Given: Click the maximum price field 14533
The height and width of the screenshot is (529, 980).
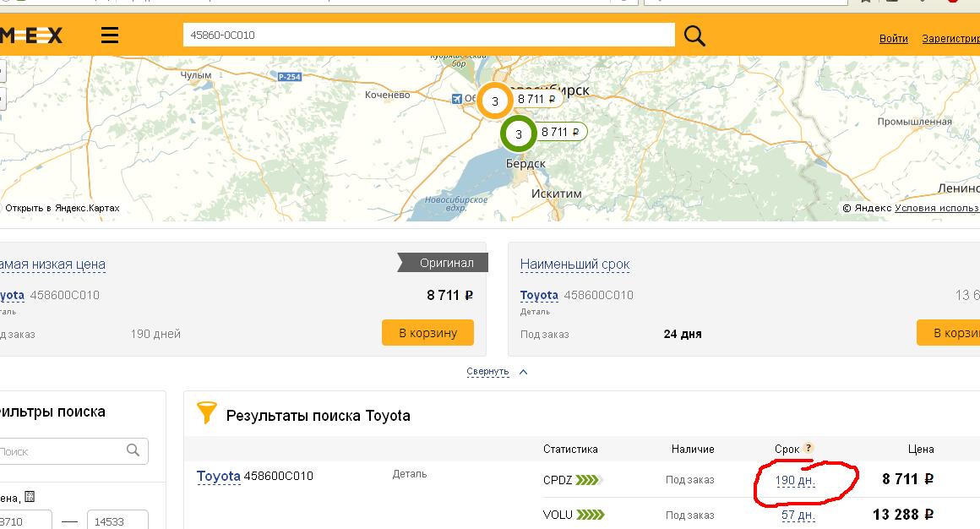Looking at the screenshot, I should click(117, 521).
